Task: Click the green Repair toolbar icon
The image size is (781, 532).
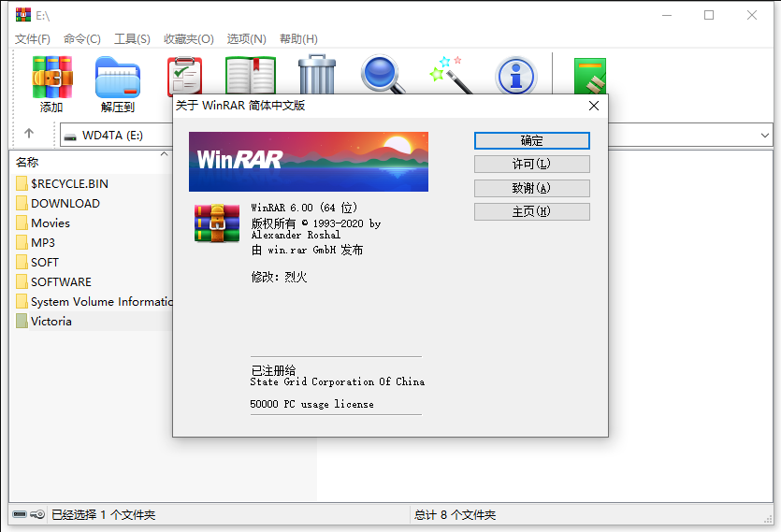Action: (589, 75)
